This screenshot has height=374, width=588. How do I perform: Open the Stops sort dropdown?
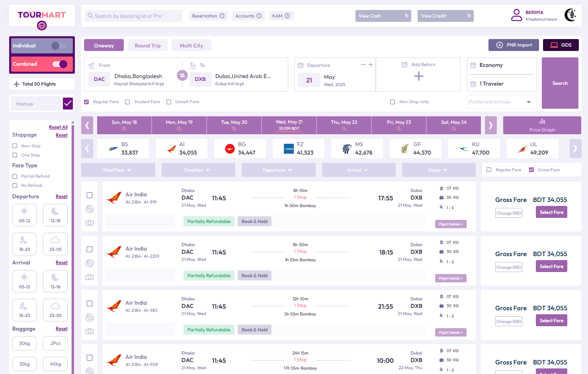(438, 170)
